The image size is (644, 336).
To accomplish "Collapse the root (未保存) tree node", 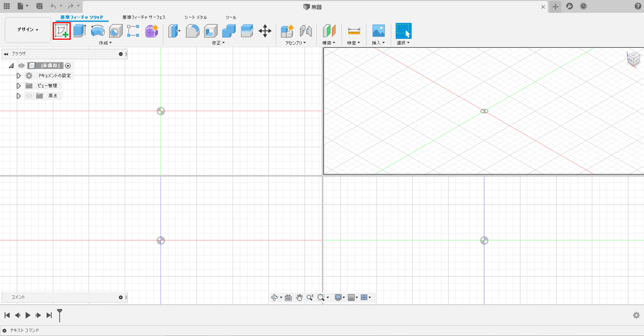I will pyautogui.click(x=11, y=66).
